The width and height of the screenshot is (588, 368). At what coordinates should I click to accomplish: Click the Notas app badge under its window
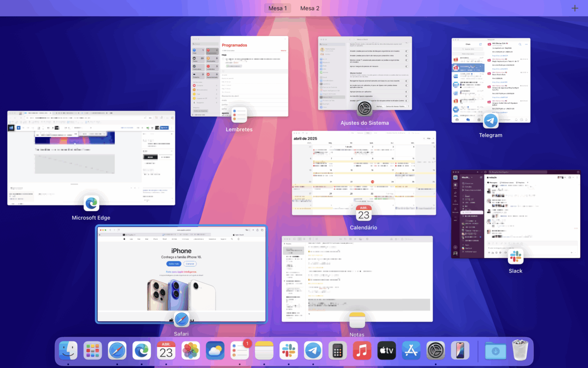tap(357, 320)
